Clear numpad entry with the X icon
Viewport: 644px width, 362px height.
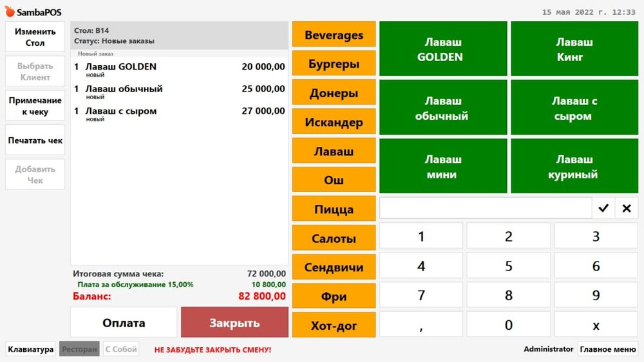627,208
